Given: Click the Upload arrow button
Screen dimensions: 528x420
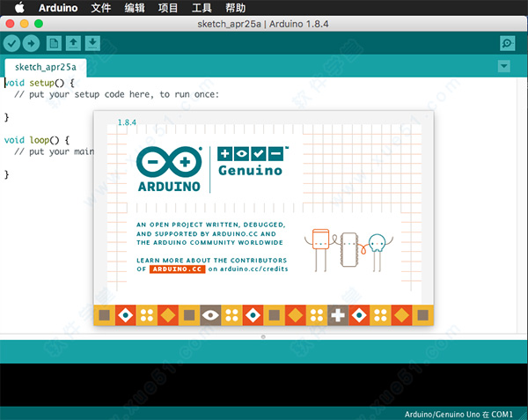Looking at the screenshot, I should click(31, 43).
